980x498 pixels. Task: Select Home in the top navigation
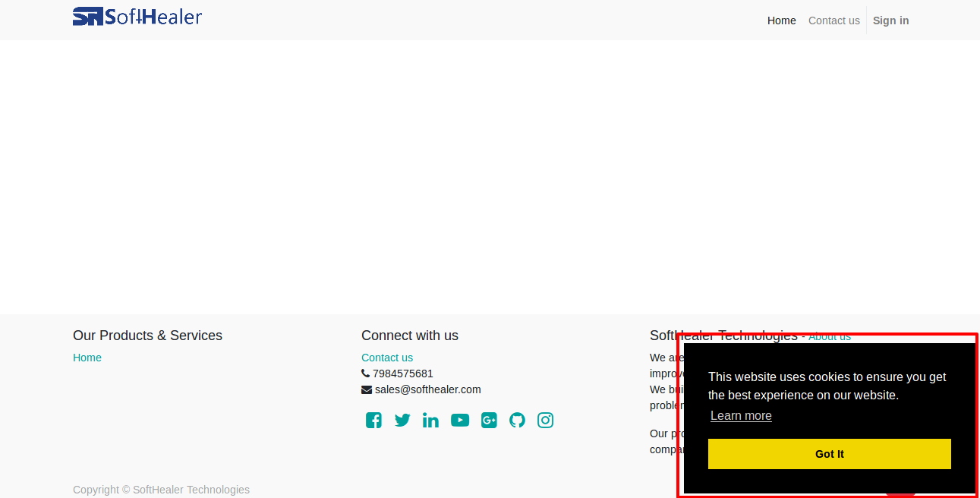coord(781,20)
